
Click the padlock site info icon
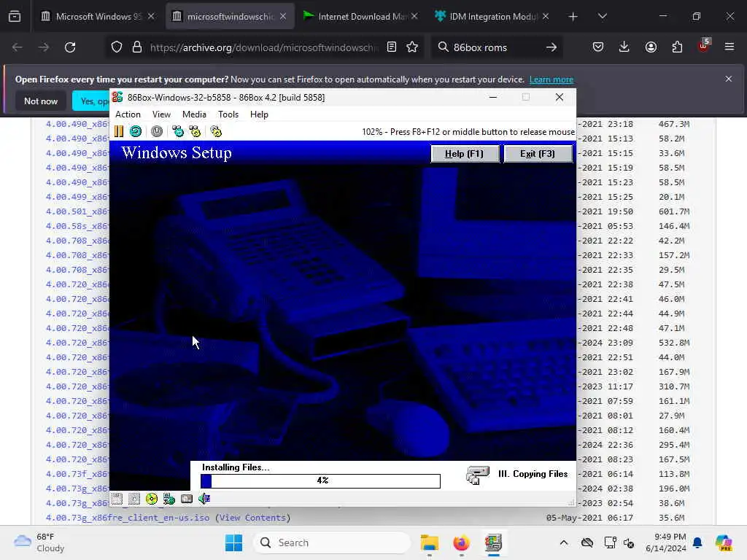click(137, 47)
